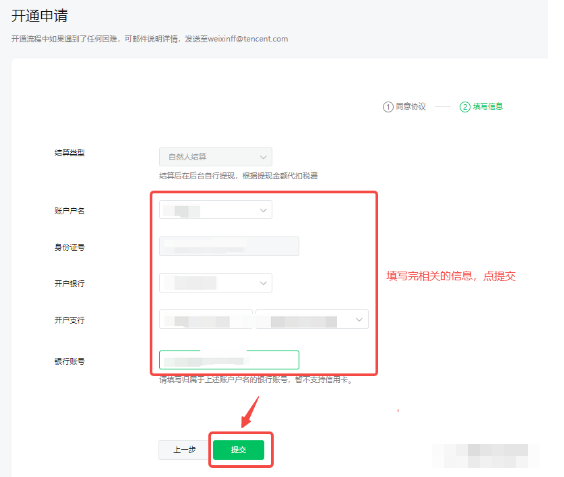564x477 pixels.
Task: Focus the 银行账号 bank account input field
Action: [x=229, y=360]
